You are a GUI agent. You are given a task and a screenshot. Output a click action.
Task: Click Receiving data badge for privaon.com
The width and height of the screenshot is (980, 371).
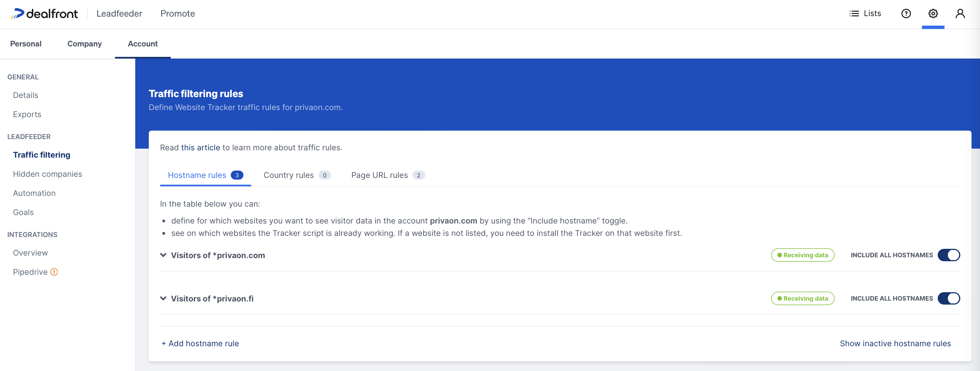[x=803, y=255]
